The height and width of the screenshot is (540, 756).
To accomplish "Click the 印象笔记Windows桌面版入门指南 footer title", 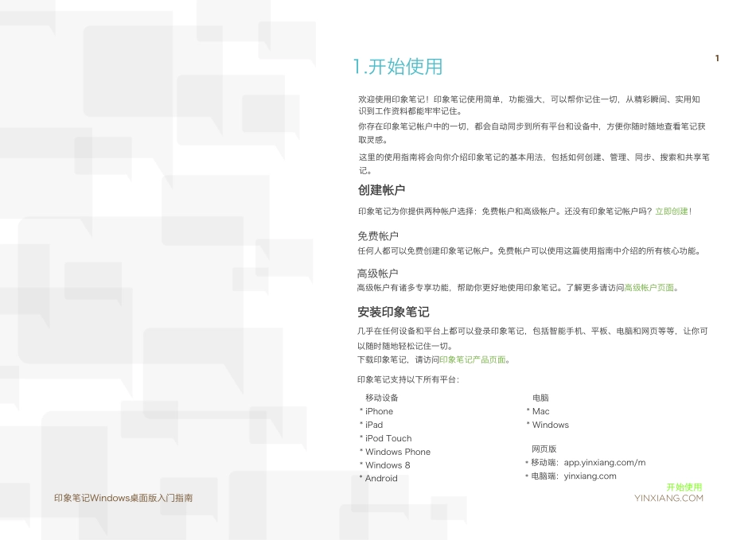I will click(x=123, y=498).
